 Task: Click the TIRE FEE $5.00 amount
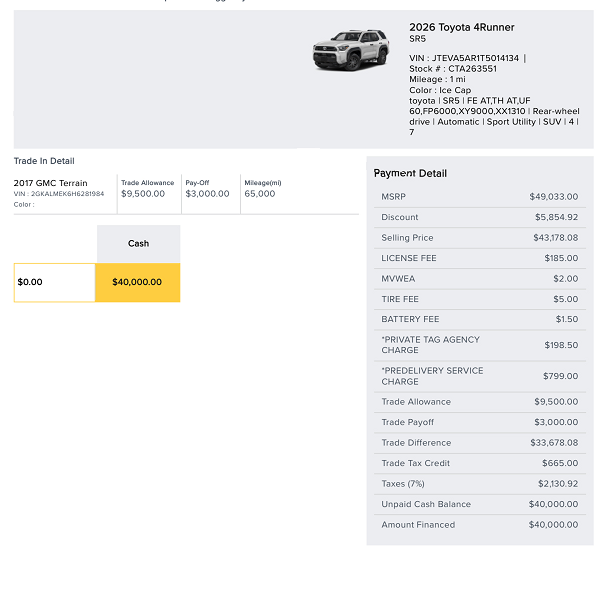566,299
